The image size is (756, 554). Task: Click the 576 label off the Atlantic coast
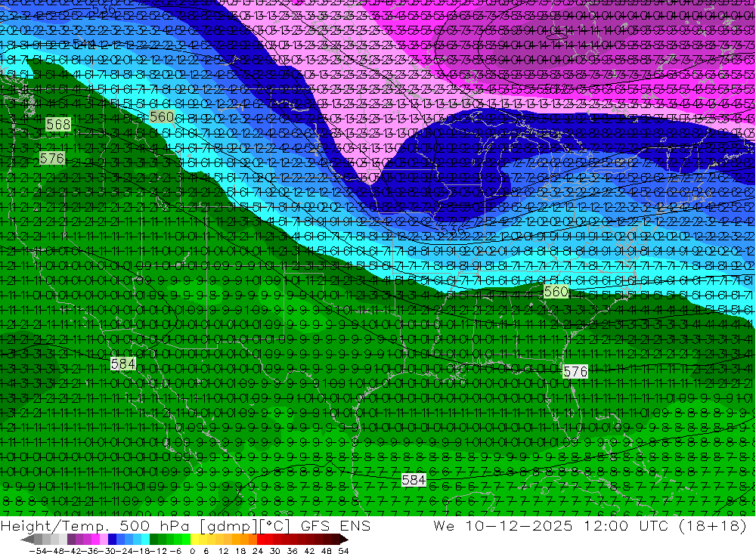click(x=575, y=372)
